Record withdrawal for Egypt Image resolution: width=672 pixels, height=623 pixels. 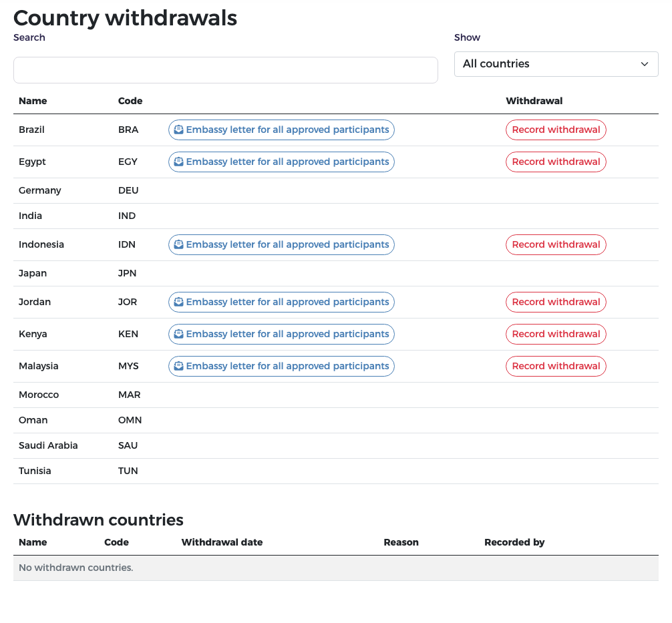click(556, 162)
